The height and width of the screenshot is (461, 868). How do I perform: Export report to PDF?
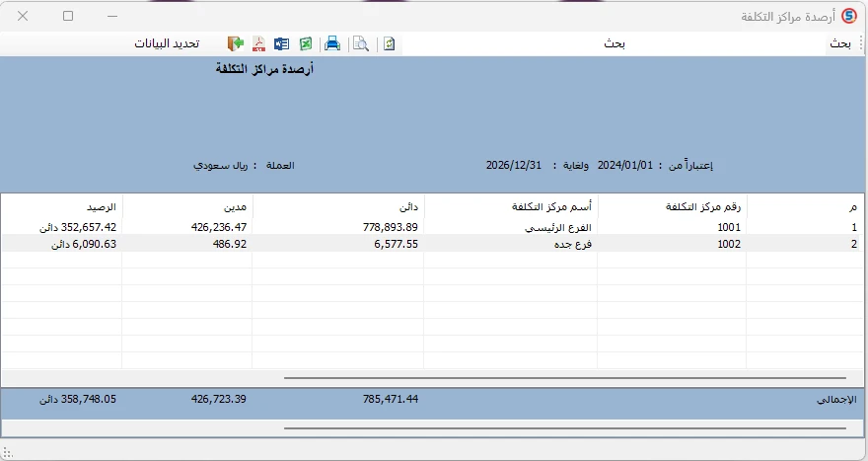[x=258, y=43]
